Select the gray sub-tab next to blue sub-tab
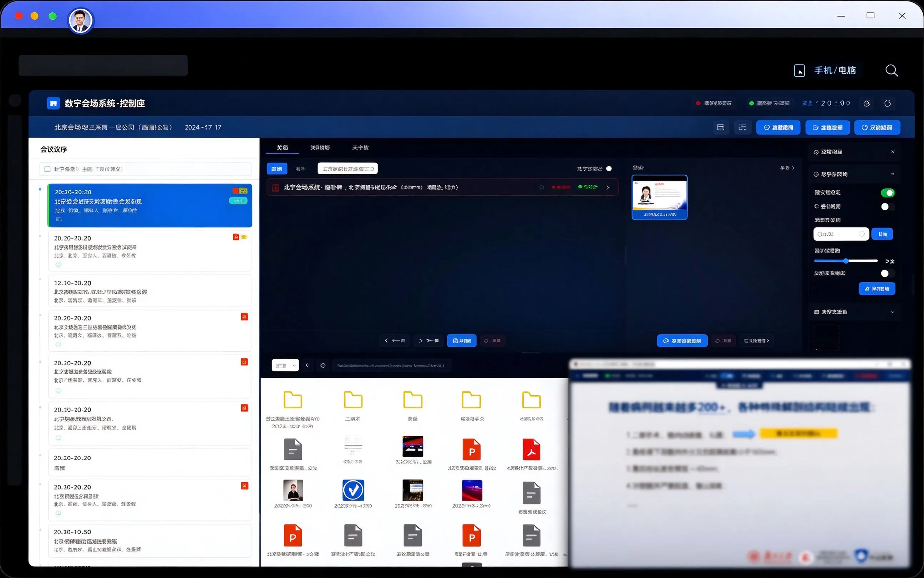Viewport: 924px width, 578px height. 301,169
